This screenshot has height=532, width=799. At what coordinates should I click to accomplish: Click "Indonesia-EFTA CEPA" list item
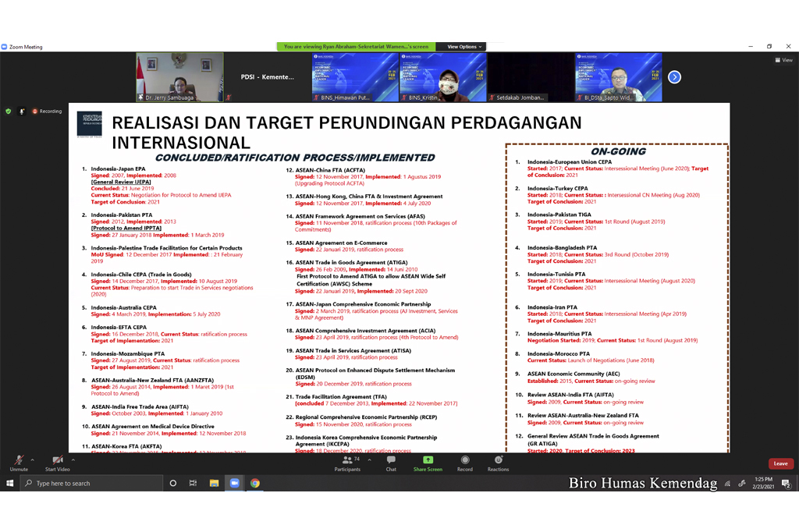[119, 328]
